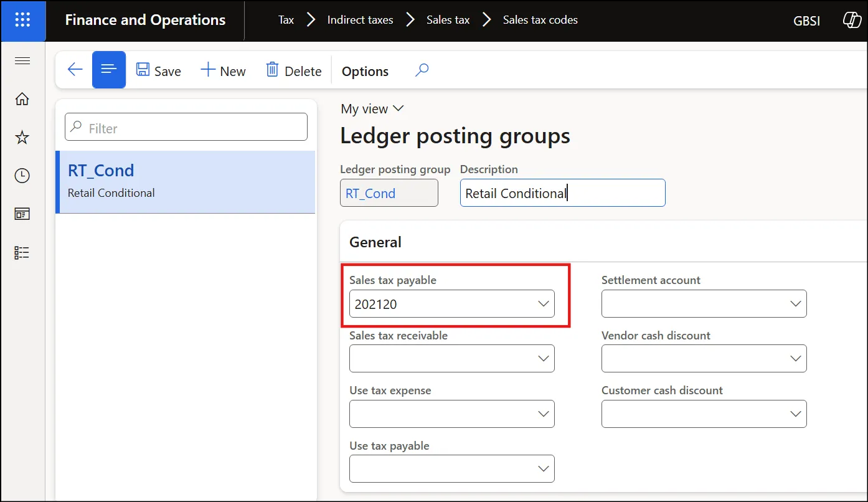Open Favorites star icon
This screenshot has width=868, height=502.
(x=22, y=138)
